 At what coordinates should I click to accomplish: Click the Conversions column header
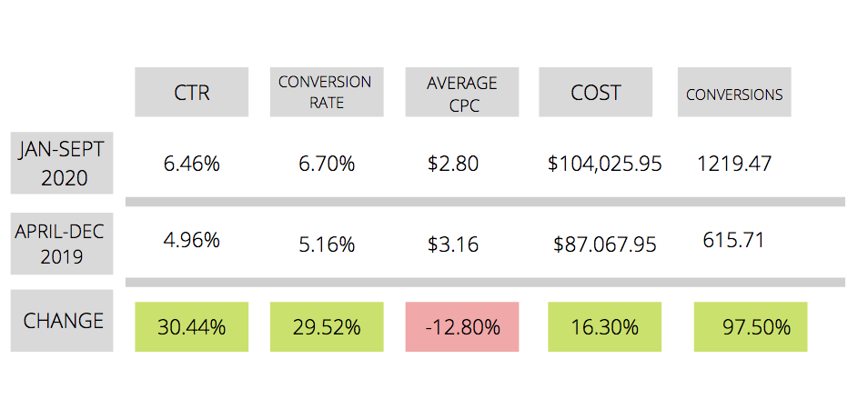coord(734,94)
